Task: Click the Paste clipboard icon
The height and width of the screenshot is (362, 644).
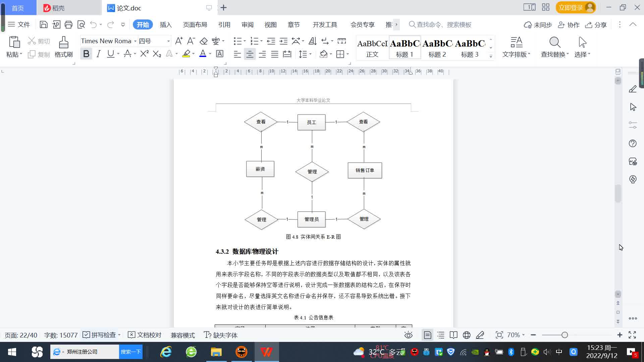Action: 14,43
